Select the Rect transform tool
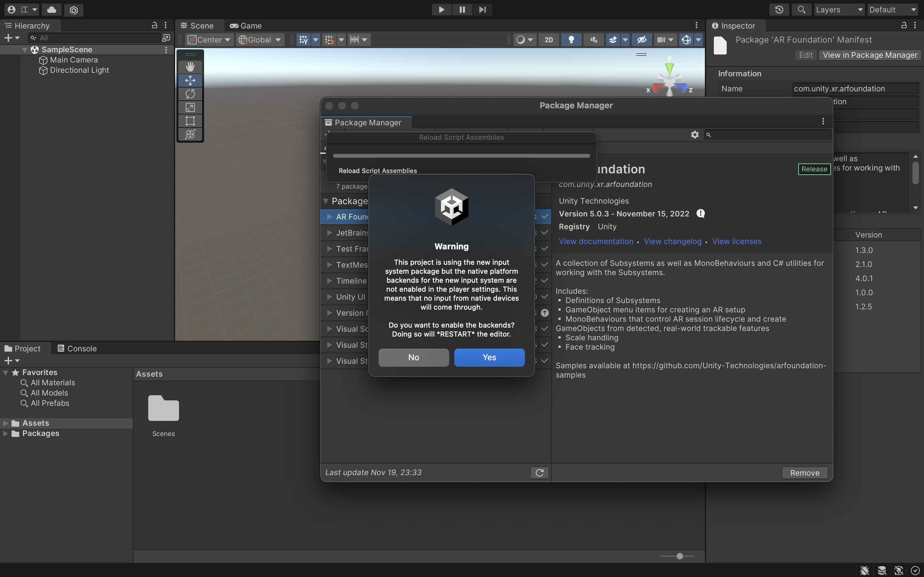 pyautogui.click(x=190, y=121)
